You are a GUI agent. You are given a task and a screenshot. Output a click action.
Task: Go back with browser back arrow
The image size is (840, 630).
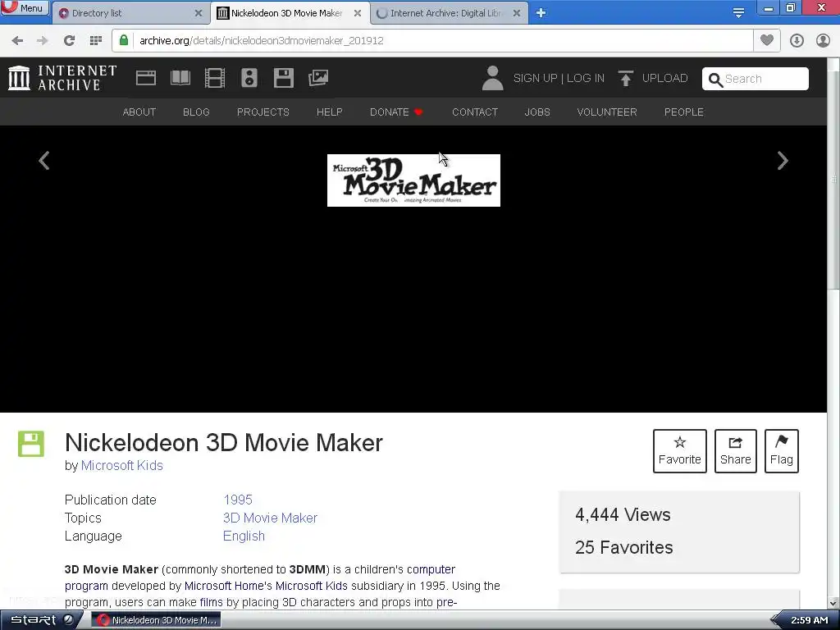point(17,41)
